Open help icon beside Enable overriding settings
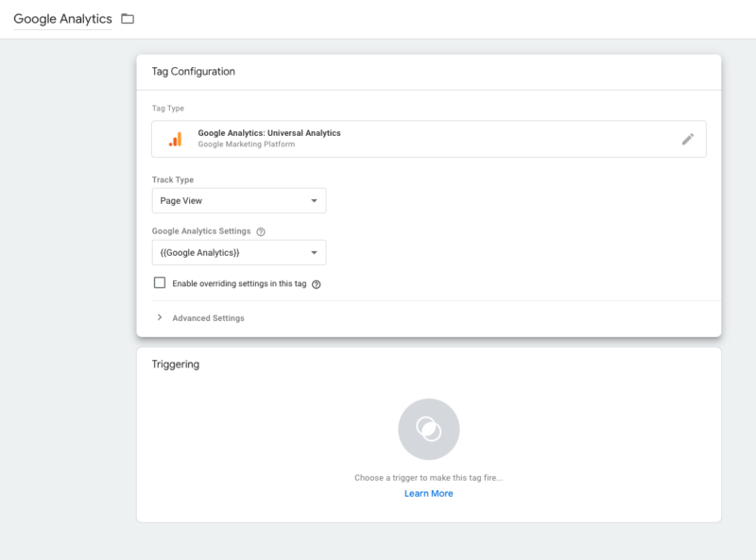 coord(317,284)
